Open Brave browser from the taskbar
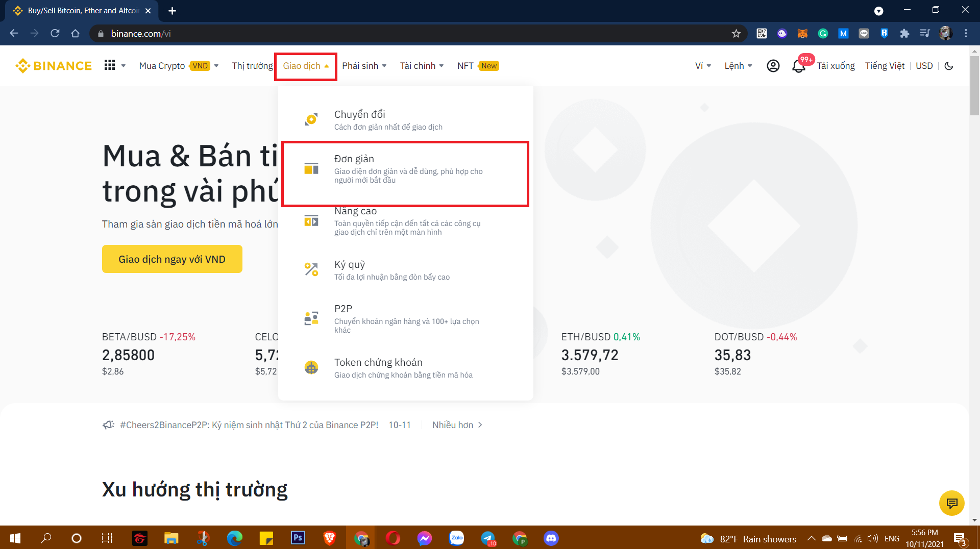Viewport: 980px width, 549px height. tap(330, 538)
